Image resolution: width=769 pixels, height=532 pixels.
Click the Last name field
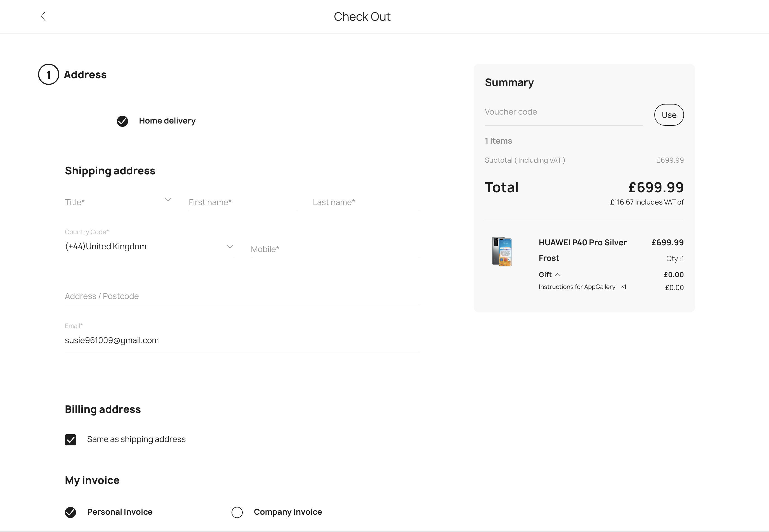(x=366, y=202)
